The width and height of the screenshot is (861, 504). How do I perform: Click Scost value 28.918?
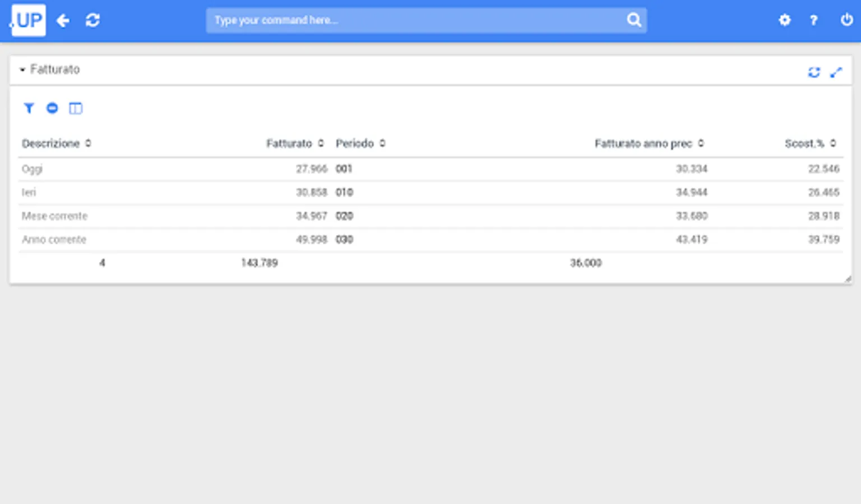(x=823, y=216)
